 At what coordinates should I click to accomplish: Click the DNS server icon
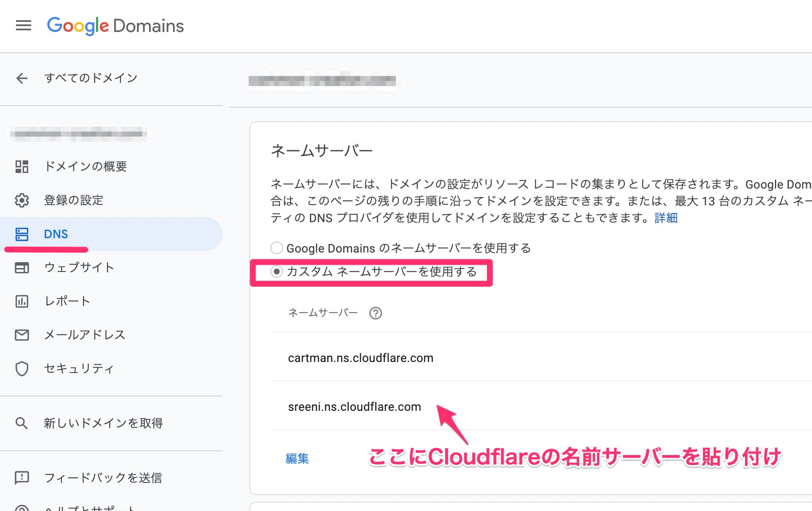tap(22, 234)
